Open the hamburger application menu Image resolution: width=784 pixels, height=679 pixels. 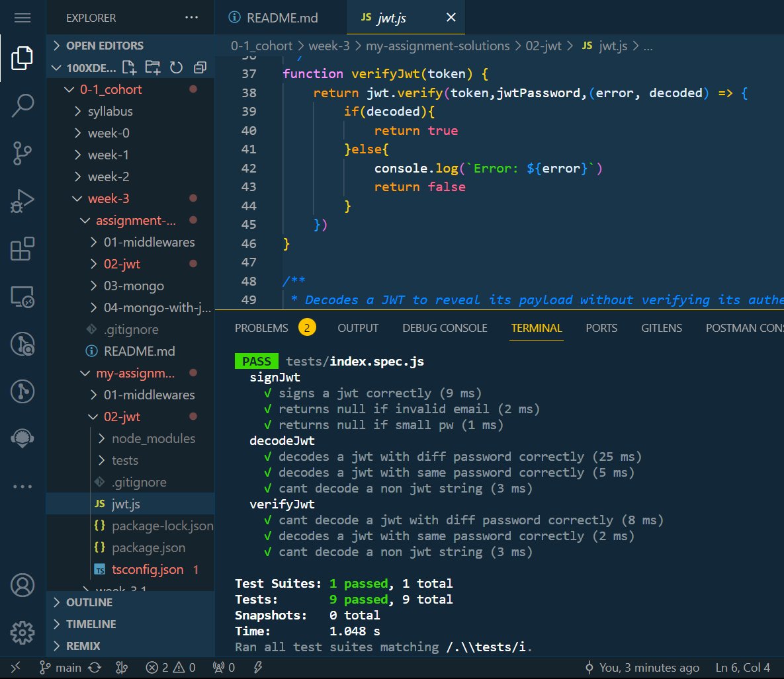click(x=22, y=18)
